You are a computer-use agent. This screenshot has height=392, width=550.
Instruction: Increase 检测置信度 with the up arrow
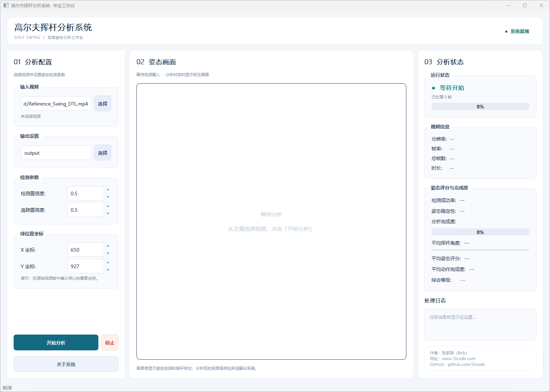108,190
